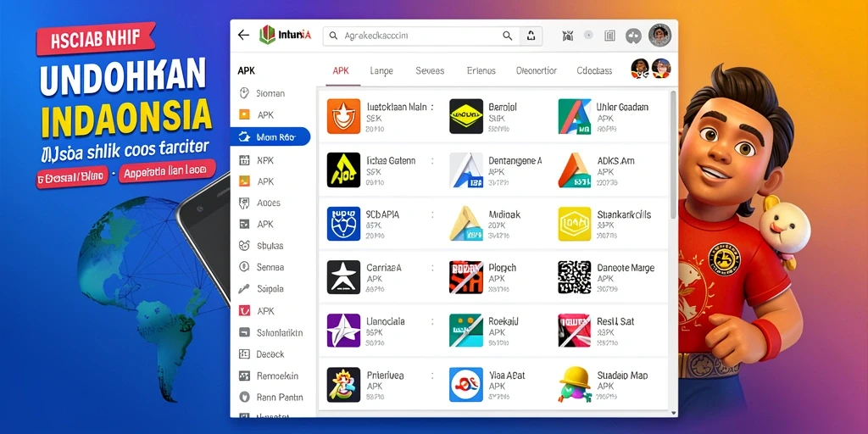Click the lock icon beside the search box

(x=531, y=36)
